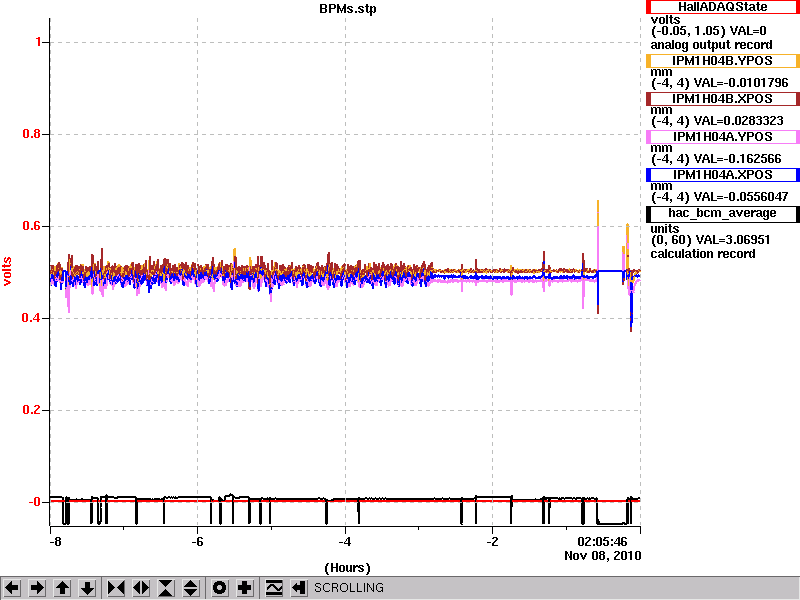Click the 02:05:46 timestamp label

602,542
